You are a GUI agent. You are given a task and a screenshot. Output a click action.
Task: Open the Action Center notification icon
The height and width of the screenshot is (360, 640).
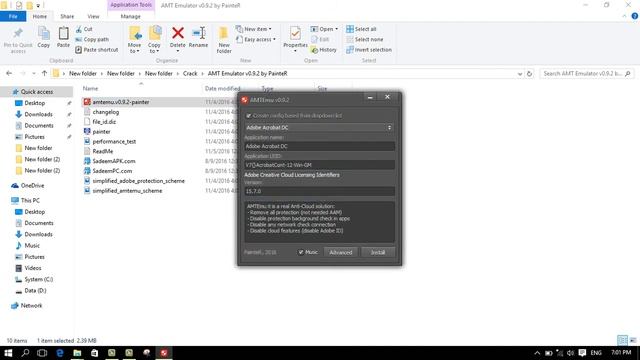582,353
